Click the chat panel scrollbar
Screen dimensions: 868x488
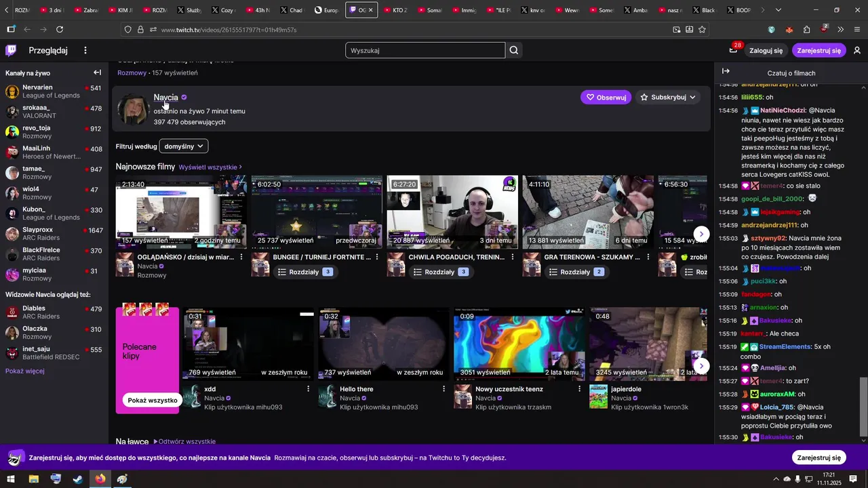[863, 407]
